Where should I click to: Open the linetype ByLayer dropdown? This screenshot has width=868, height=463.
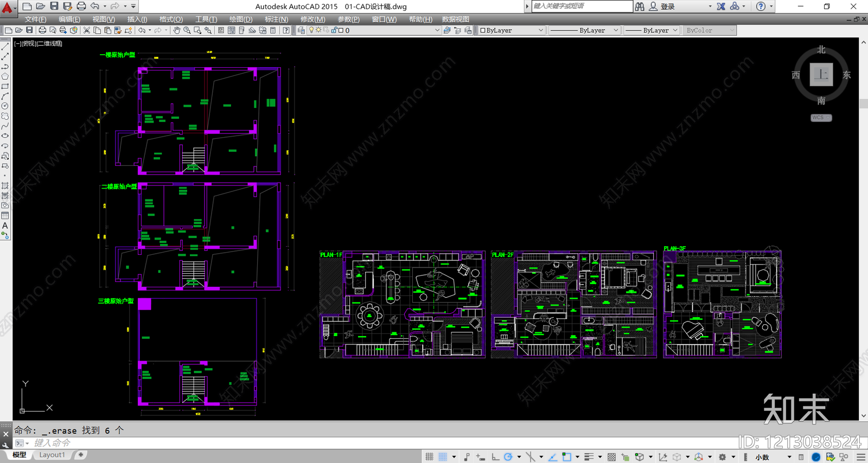[x=584, y=30]
